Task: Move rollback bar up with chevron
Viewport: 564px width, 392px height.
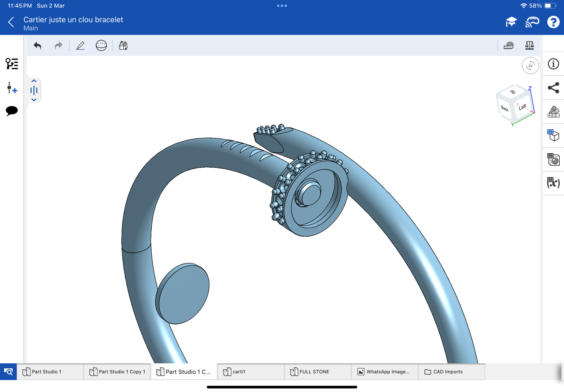Action: [x=34, y=81]
